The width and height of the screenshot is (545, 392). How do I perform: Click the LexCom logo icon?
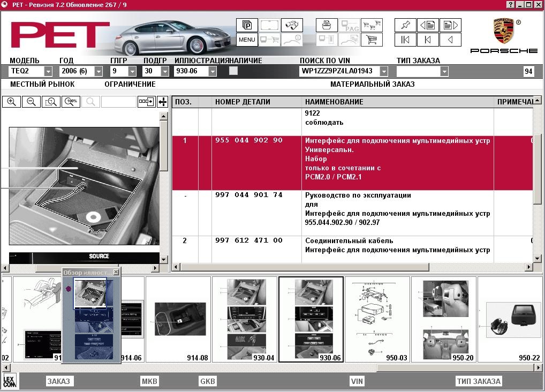(10, 381)
